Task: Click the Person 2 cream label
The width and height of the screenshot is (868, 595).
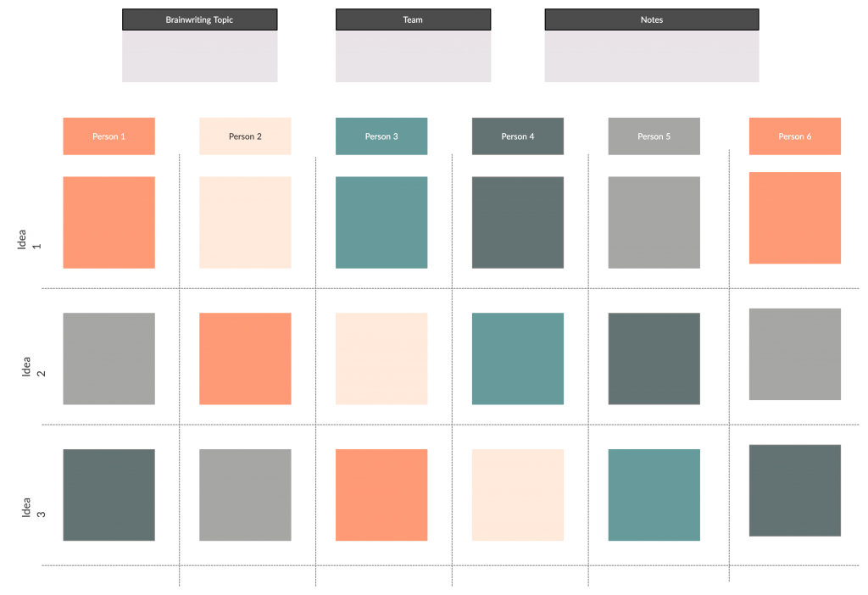Action: tap(245, 136)
